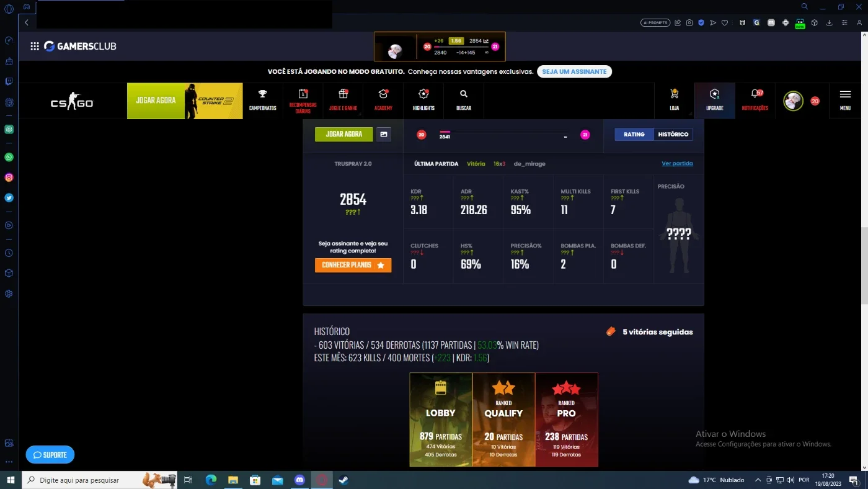Click the browser back arrow
The height and width of the screenshot is (489, 868).
27,22
